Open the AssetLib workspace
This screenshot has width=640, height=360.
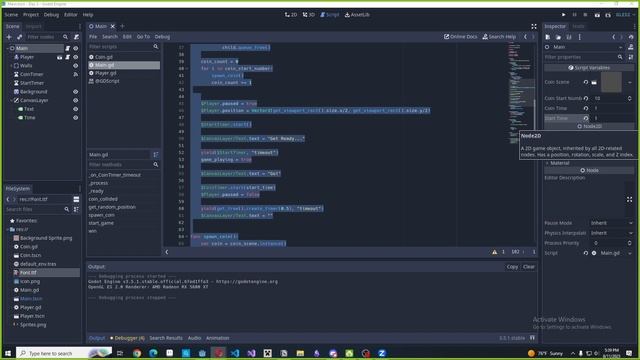point(357,15)
